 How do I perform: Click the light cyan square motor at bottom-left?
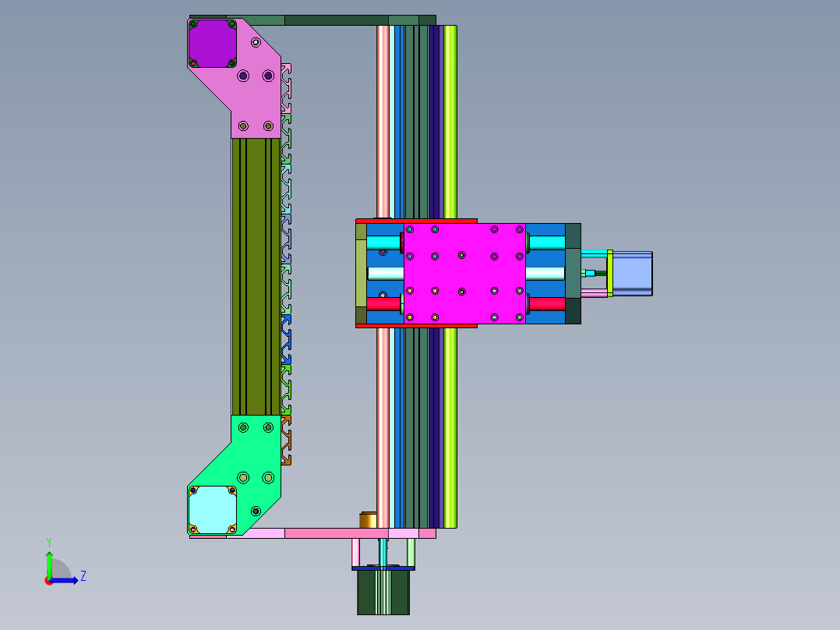click(213, 510)
